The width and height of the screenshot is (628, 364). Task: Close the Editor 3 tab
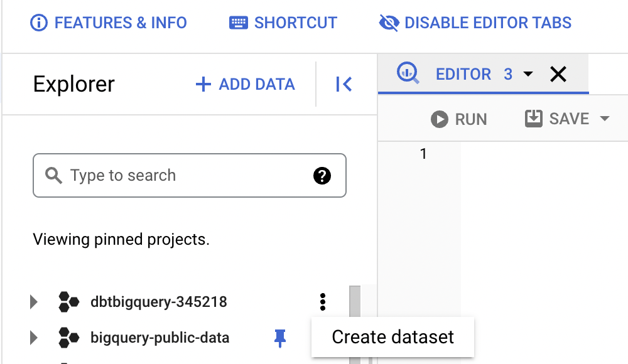(x=558, y=74)
